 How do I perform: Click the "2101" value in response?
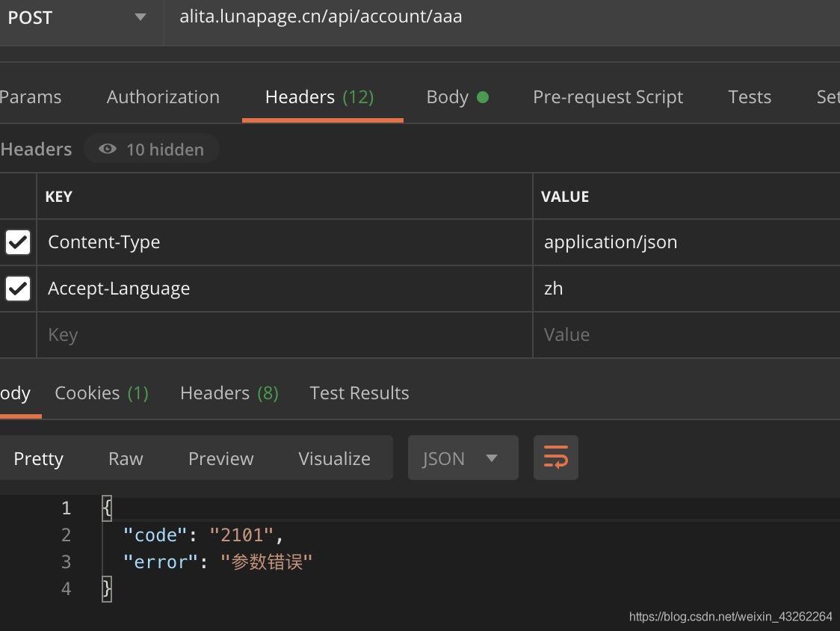click(x=241, y=535)
